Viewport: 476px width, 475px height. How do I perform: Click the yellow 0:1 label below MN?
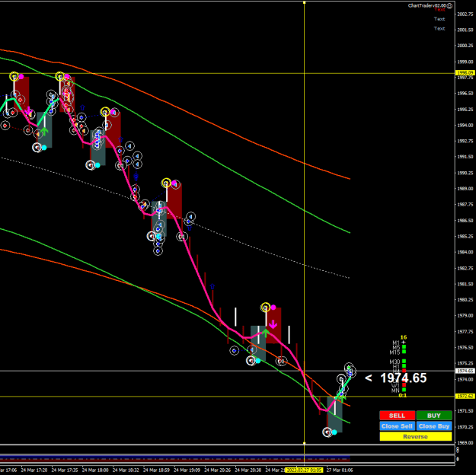tap(403, 395)
